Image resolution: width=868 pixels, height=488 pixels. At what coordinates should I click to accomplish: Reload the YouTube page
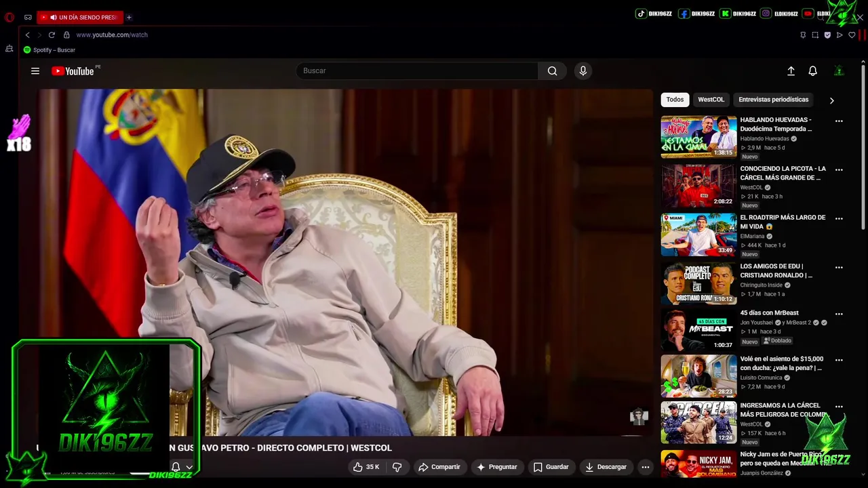click(x=52, y=35)
